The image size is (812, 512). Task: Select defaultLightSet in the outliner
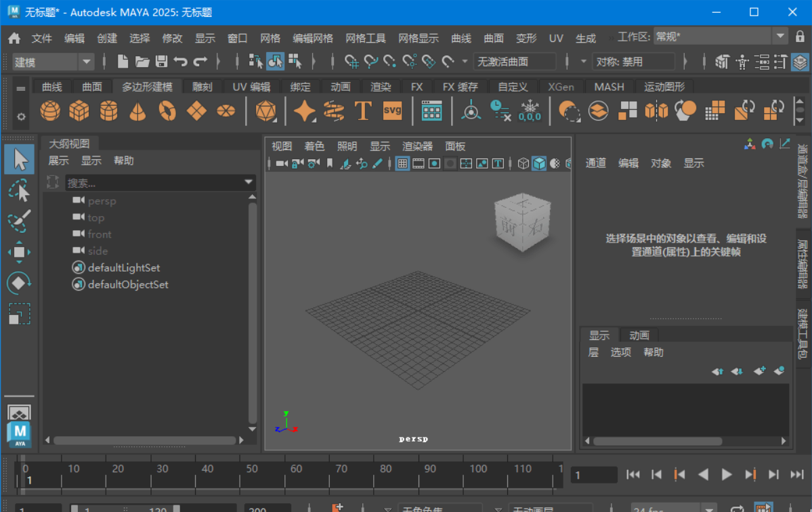[x=124, y=268]
